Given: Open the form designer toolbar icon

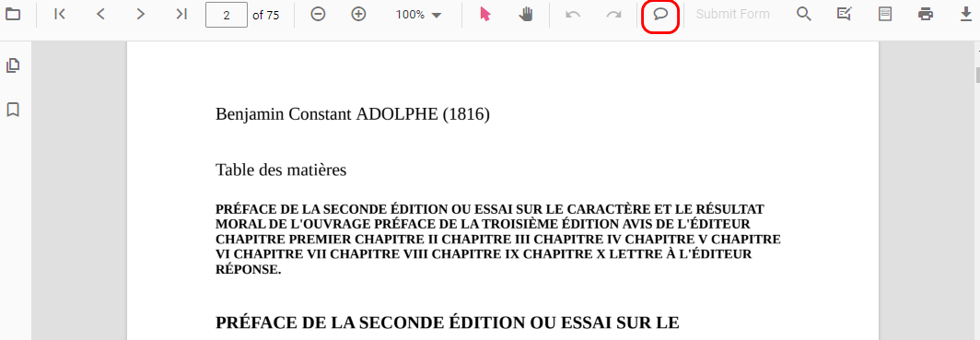Looking at the screenshot, I should [x=885, y=14].
